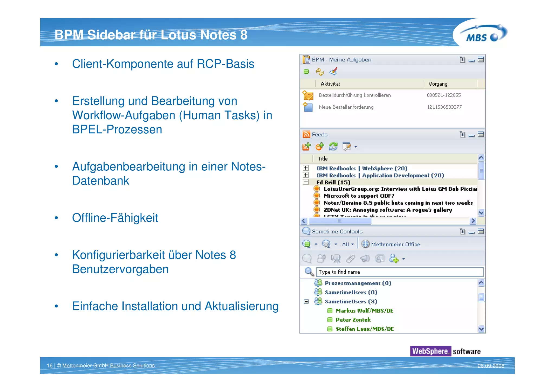
Task: Click the task icon beside Bestelldurchführung kontrollieren
Action: pos(308,95)
